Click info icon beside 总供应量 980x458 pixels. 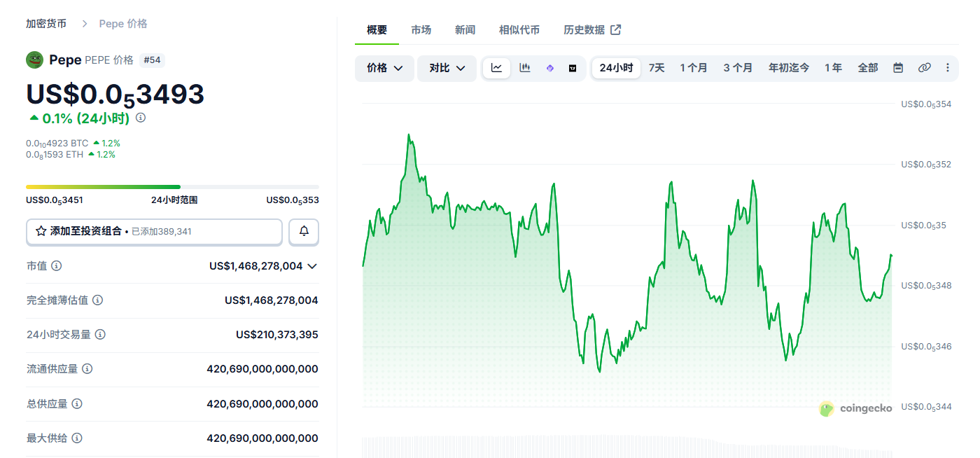(77, 403)
